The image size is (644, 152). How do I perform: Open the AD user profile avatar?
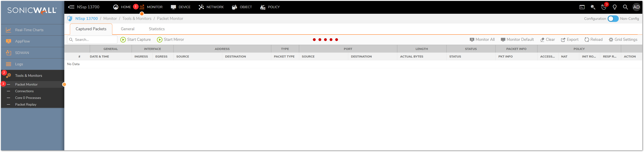click(x=636, y=7)
